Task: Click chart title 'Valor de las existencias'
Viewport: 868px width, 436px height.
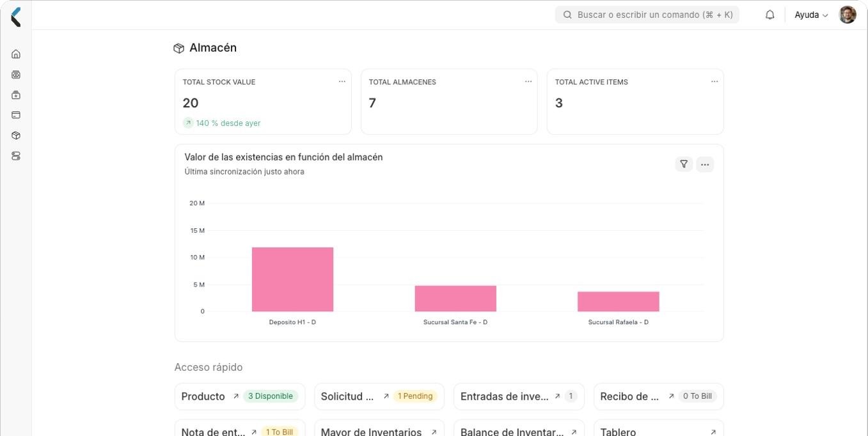Action: click(x=283, y=157)
